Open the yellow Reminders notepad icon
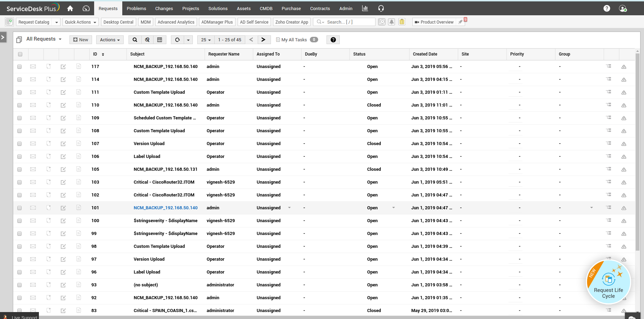644x319 pixels. pyautogui.click(x=402, y=22)
